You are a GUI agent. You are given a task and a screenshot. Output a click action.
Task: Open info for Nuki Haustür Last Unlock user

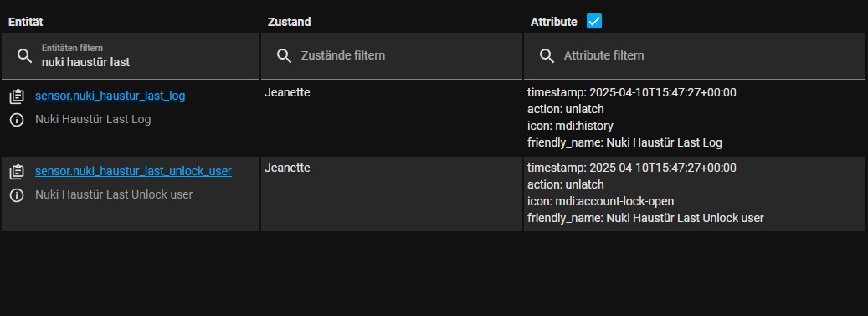point(17,195)
